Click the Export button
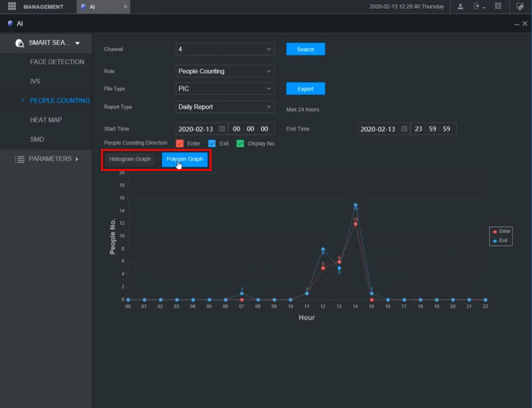This screenshot has width=532, height=408. pos(305,89)
